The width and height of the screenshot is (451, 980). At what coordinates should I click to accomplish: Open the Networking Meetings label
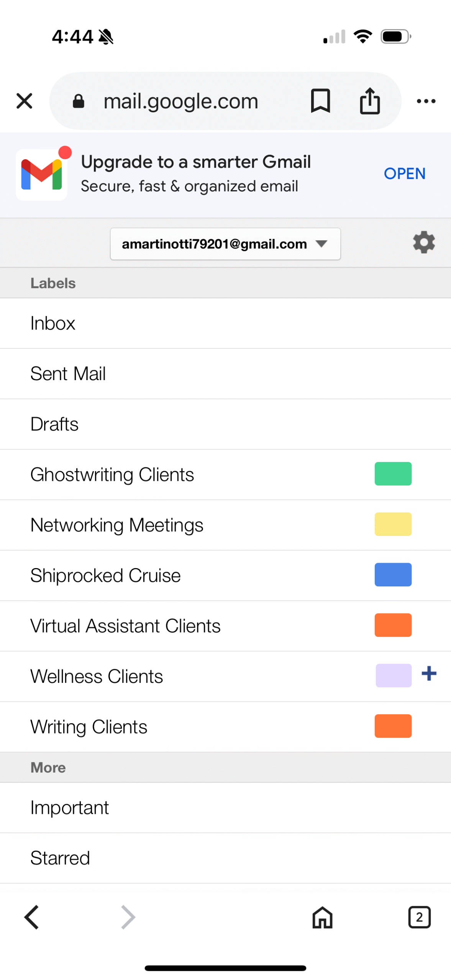pyautogui.click(x=117, y=525)
